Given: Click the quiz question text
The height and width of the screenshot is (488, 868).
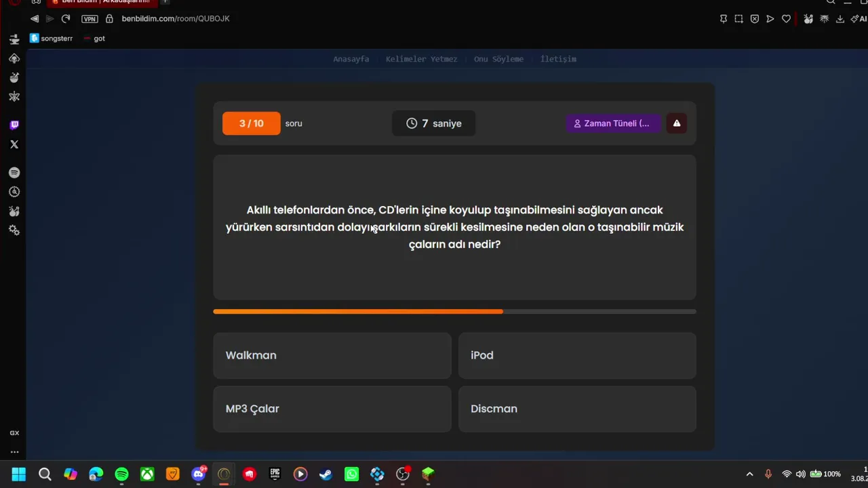Looking at the screenshot, I should coord(454,227).
